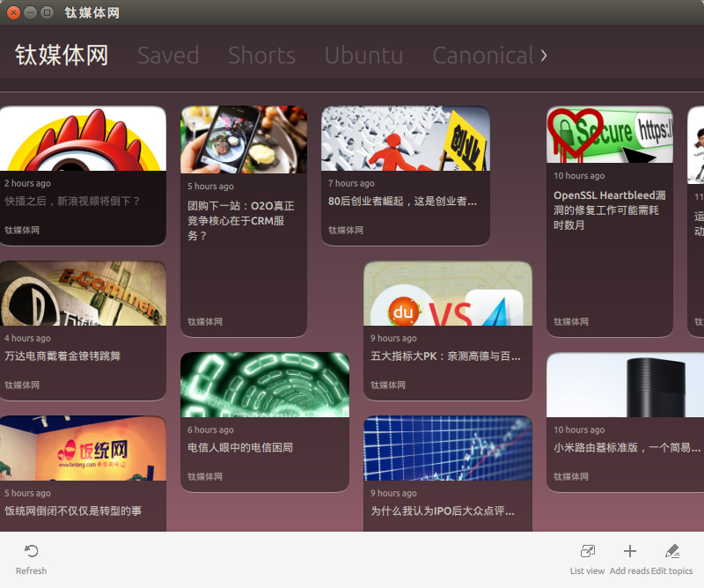Open the green tunnel thumbnail
The height and width of the screenshot is (588, 704).
click(x=265, y=385)
